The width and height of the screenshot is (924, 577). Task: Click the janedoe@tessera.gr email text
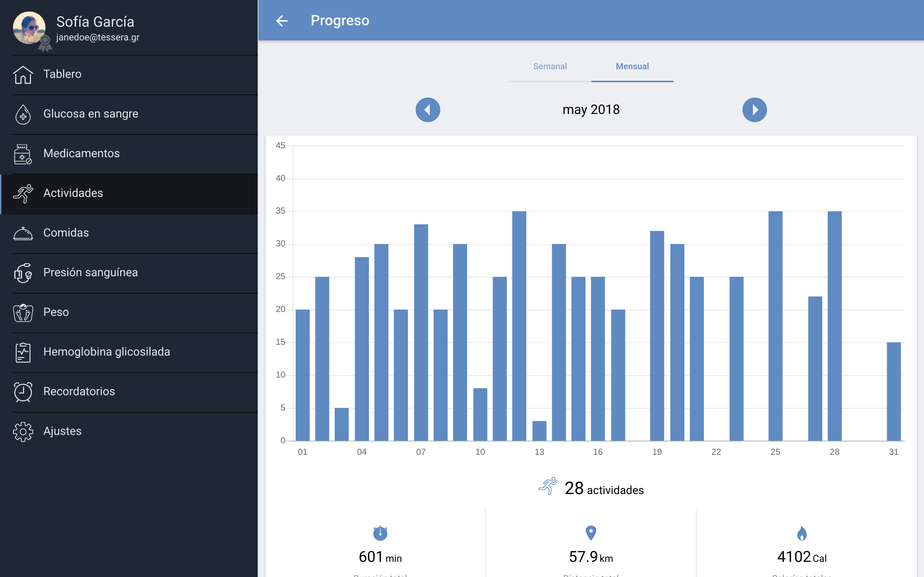click(98, 38)
